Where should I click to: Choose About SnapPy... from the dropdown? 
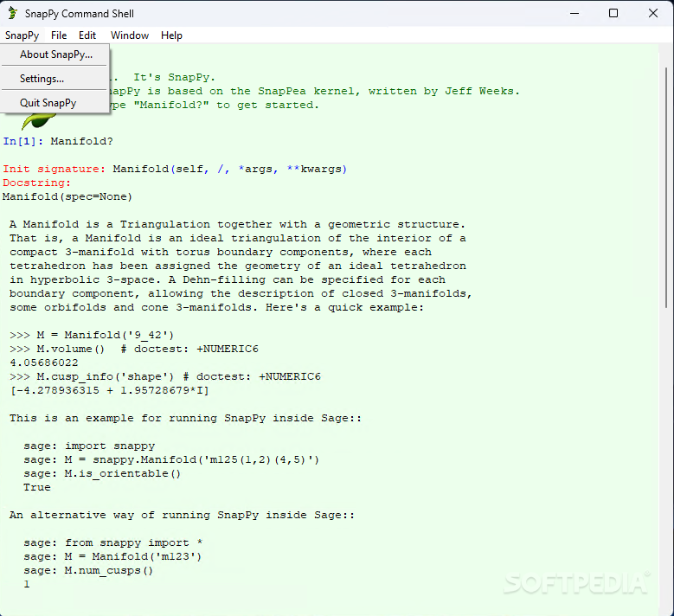click(x=55, y=55)
